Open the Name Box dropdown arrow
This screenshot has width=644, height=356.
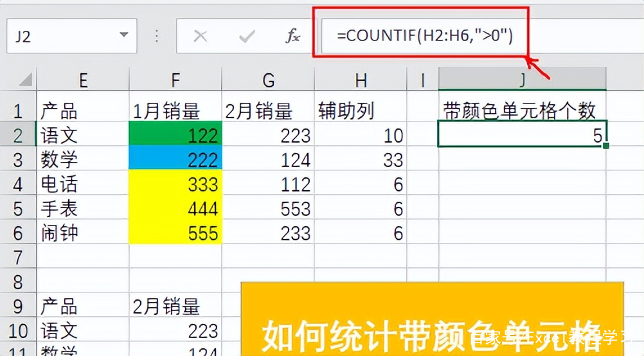[x=123, y=35]
